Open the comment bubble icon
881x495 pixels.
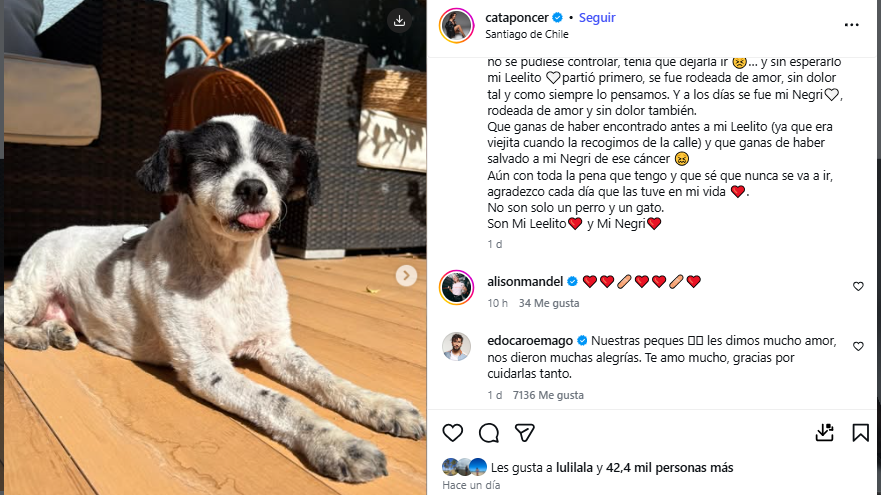489,433
